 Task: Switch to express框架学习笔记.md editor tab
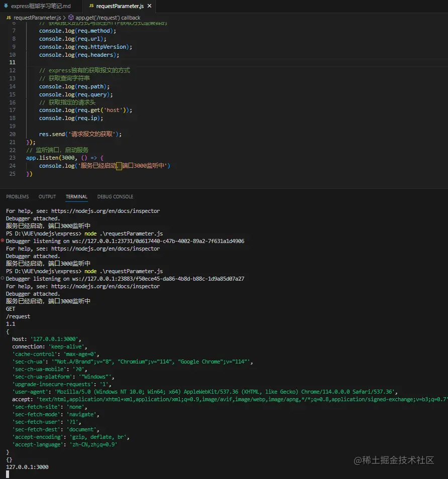41,6
